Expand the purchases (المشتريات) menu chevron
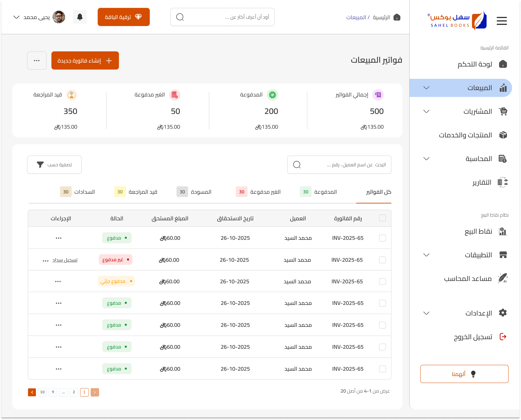 pyautogui.click(x=426, y=111)
